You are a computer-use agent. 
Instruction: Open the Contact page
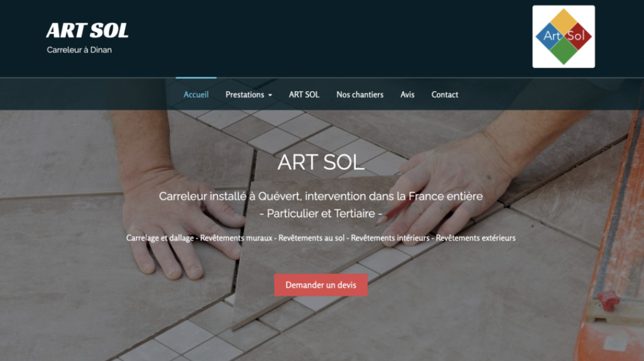click(x=445, y=95)
